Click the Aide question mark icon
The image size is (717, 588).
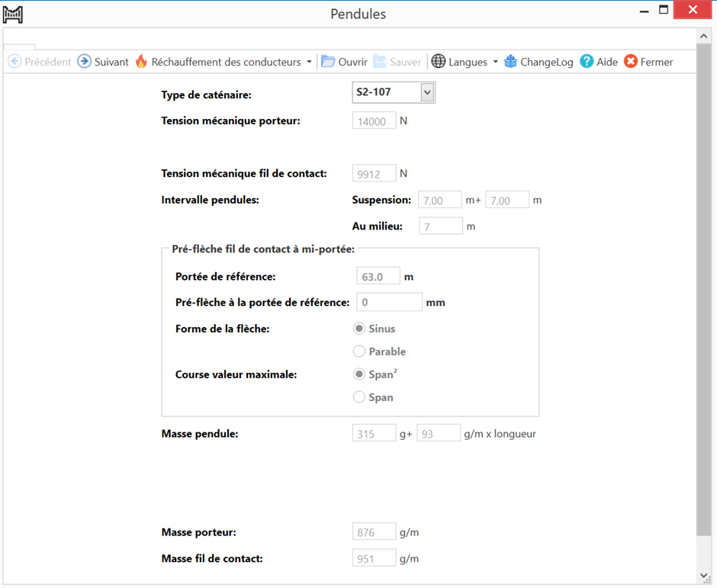[x=587, y=62]
